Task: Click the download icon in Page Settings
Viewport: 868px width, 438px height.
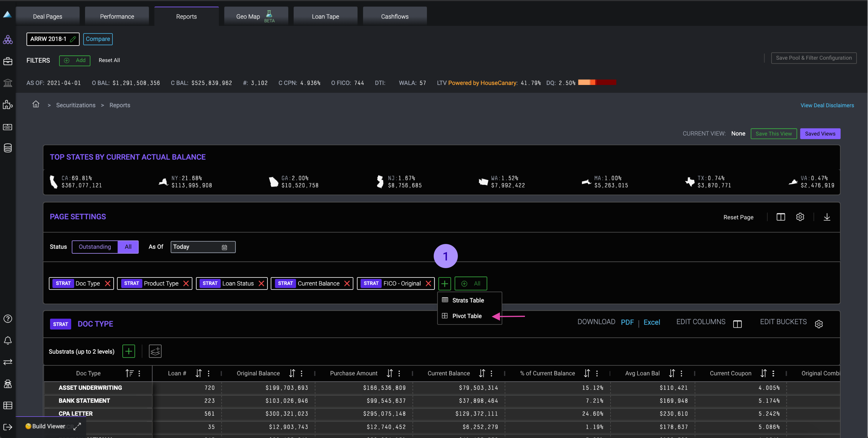Action: click(827, 217)
